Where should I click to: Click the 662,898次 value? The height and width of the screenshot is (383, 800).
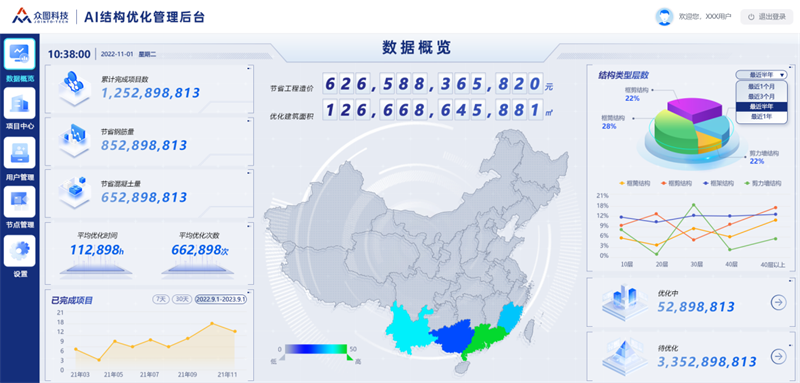[199, 249]
